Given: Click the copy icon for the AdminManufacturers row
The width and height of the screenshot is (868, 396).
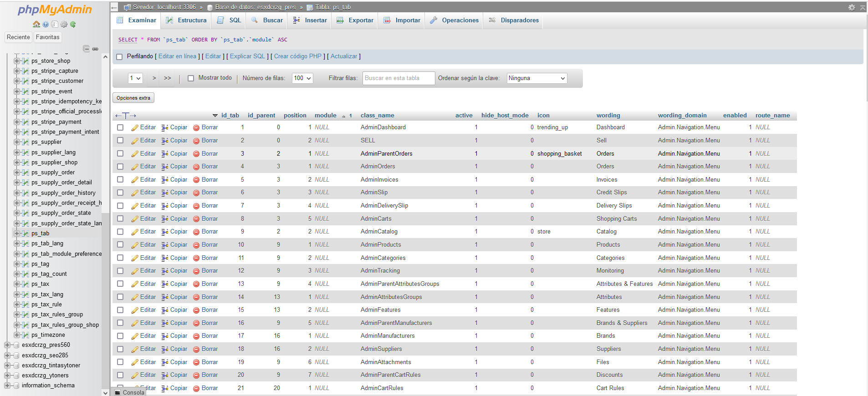Looking at the screenshot, I should pyautogui.click(x=165, y=336).
